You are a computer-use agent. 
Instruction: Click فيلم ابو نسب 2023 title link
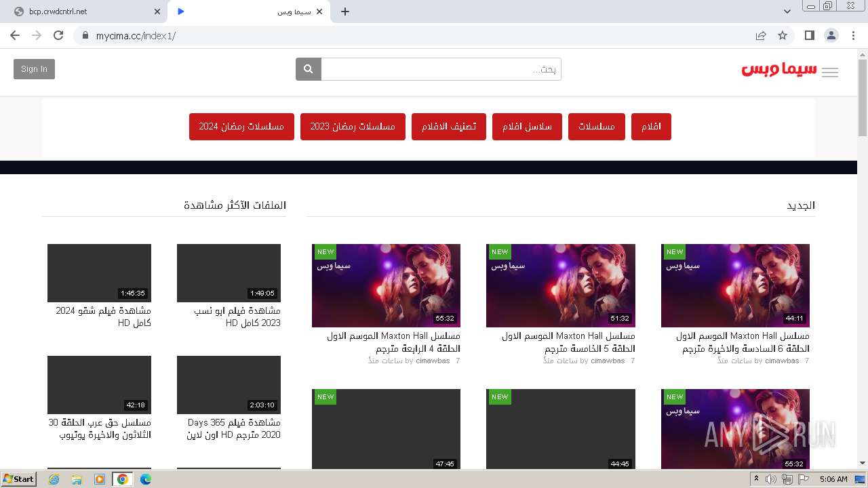click(x=237, y=317)
